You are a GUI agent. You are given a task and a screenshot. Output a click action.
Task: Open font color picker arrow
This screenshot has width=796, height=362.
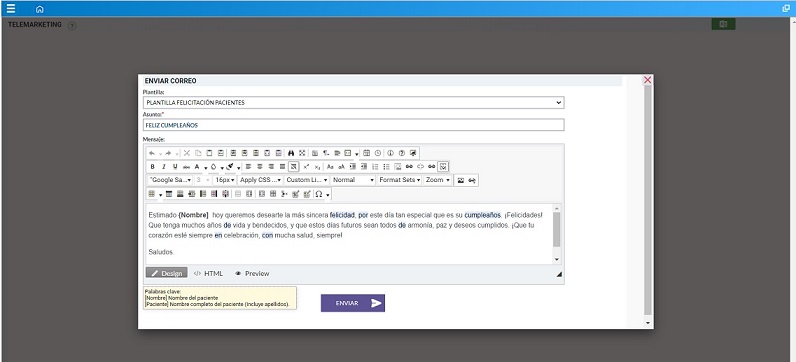206,168
